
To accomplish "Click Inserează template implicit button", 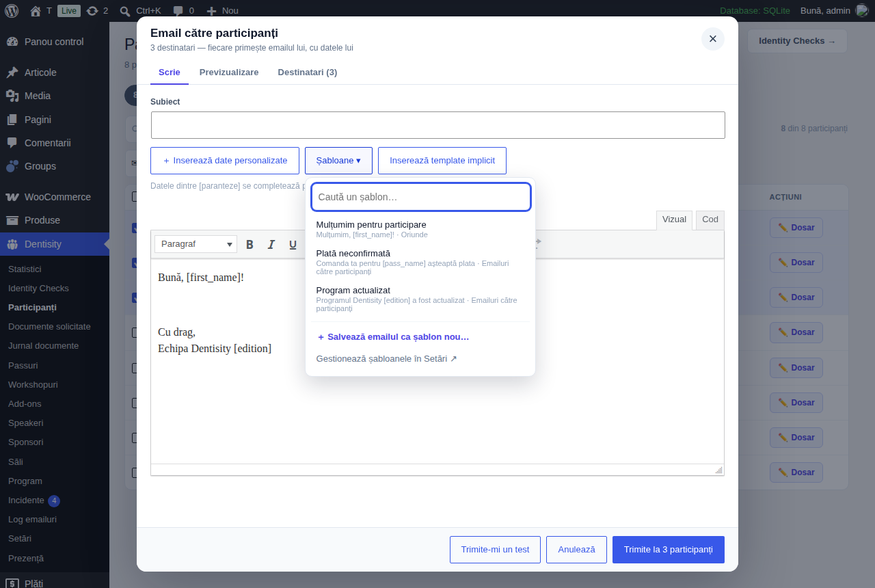I will tap(442, 161).
